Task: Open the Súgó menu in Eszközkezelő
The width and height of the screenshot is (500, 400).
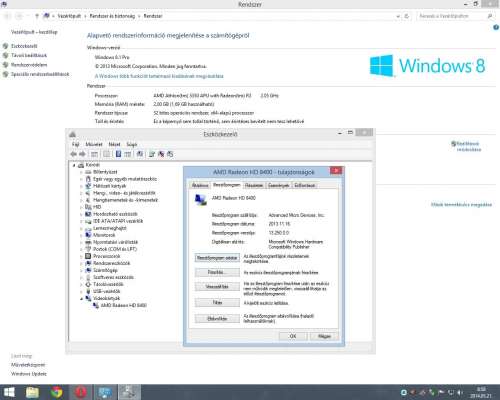Action: pyautogui.click(x=132, y=144)
